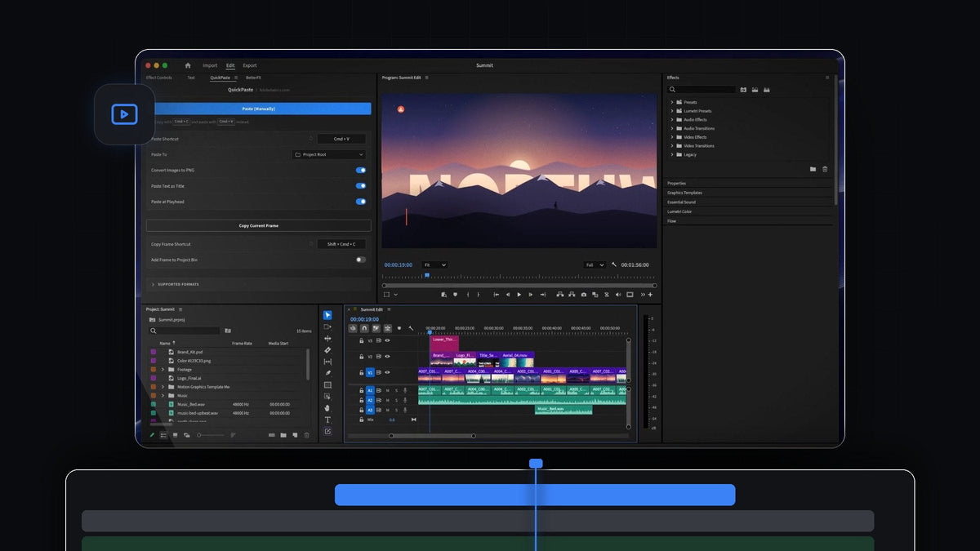Select the Ripple Edit tool
This screenshot has width=980, height=551.
tap(327, 338)
